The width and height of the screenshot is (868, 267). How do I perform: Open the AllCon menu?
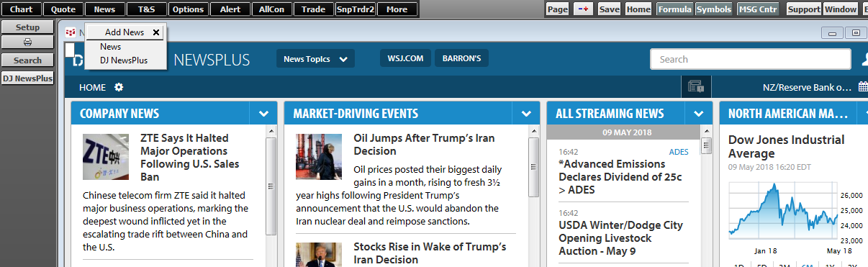click(271, 9)
